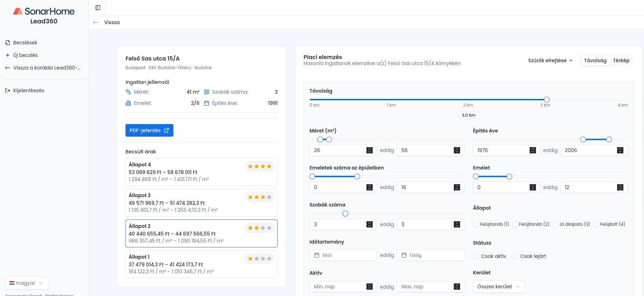Open calendar in the Ettől date field

(317, 255)
